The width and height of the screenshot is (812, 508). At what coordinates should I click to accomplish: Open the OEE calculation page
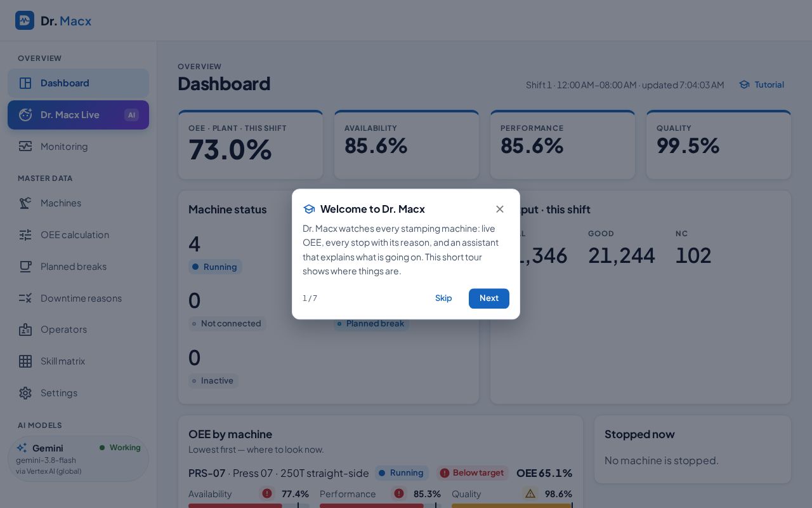click(x=79, y=235)
